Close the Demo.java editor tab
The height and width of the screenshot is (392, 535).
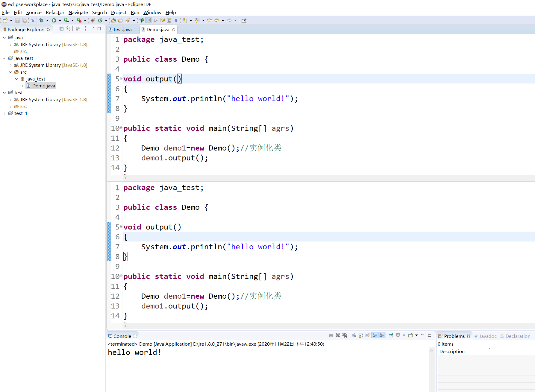coord(173,29)
